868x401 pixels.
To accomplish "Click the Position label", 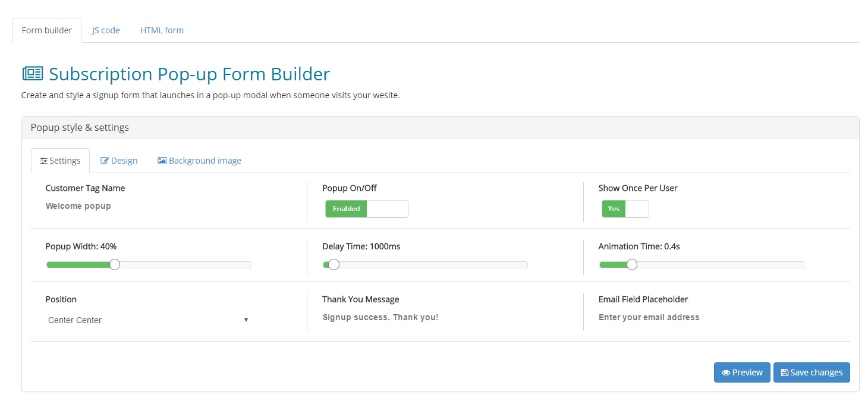I will (x=61, y=299).
